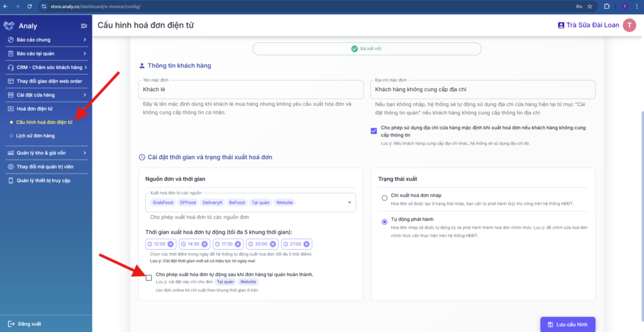Screen dimensions: 644x332
Task: Enable auto invoice after order completion checkbox
Action: pyautogui.click(x=148, y=277)
